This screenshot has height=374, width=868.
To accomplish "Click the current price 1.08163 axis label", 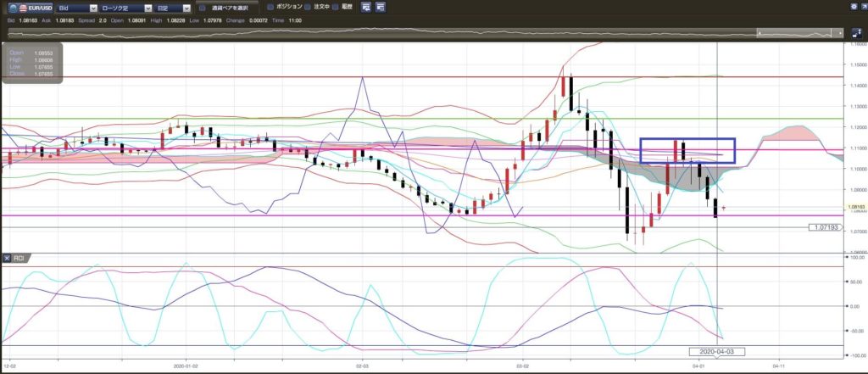I will [856, 207].
